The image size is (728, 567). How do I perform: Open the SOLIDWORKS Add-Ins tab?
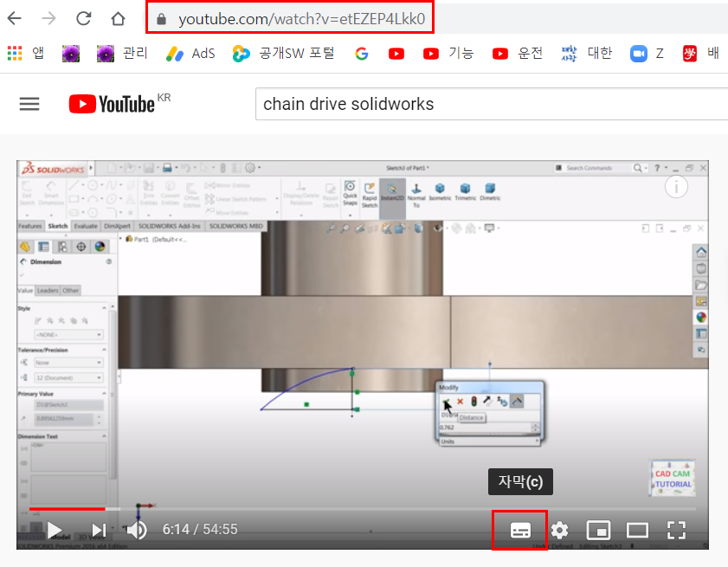coord(169,226)
